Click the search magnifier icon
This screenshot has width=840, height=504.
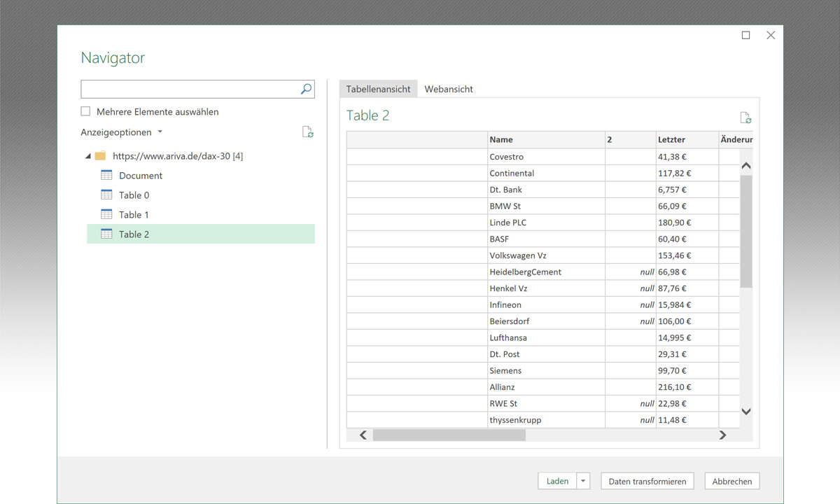coord(306,89)
